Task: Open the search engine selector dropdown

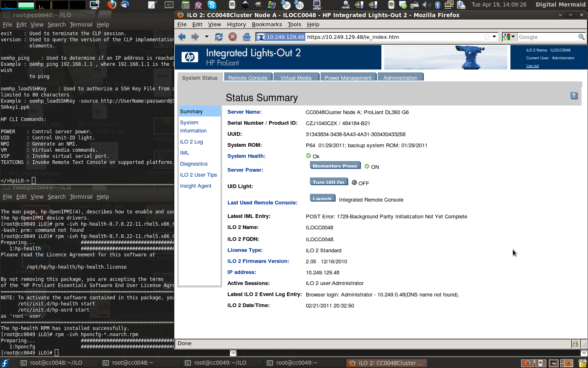Action: pyautogui.click(x=509, y=37)
